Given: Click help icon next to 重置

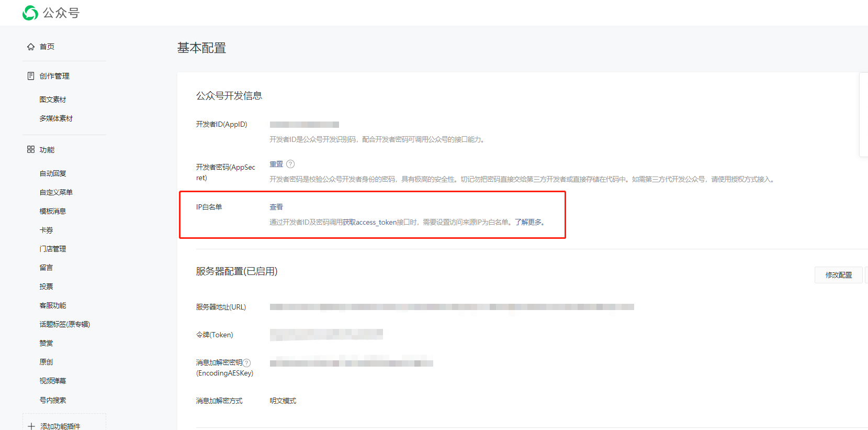Looking at the screenshot, I should (290, 164).
